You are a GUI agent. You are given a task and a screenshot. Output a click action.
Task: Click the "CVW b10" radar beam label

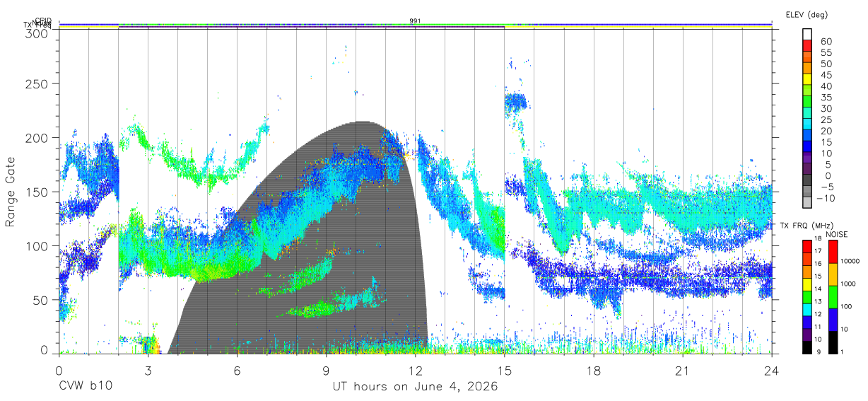86,387
